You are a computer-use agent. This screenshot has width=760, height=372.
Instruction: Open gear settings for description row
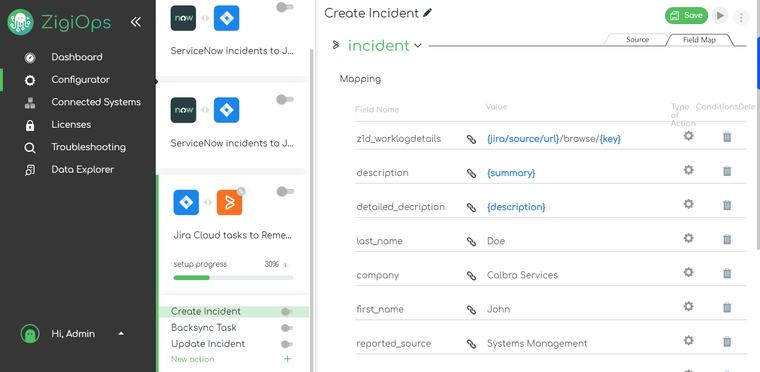[x=688, y=170]
